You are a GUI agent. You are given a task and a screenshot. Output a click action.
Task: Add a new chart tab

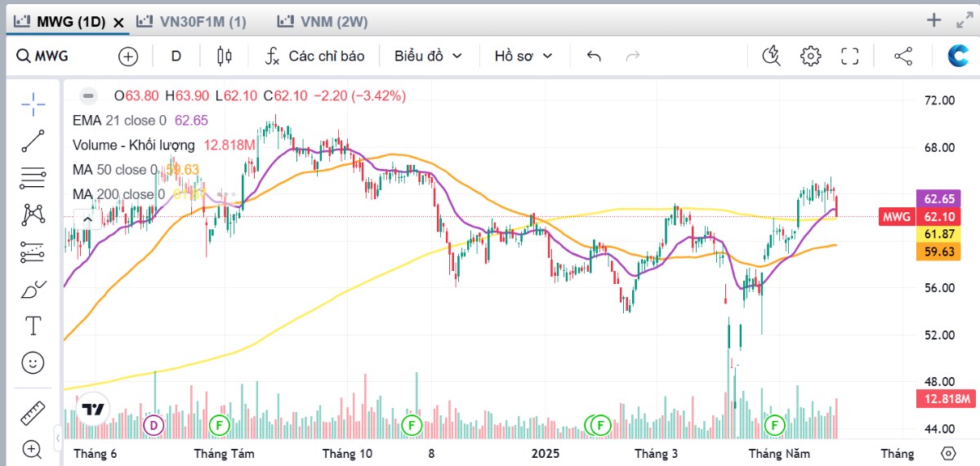click(934, 20)
